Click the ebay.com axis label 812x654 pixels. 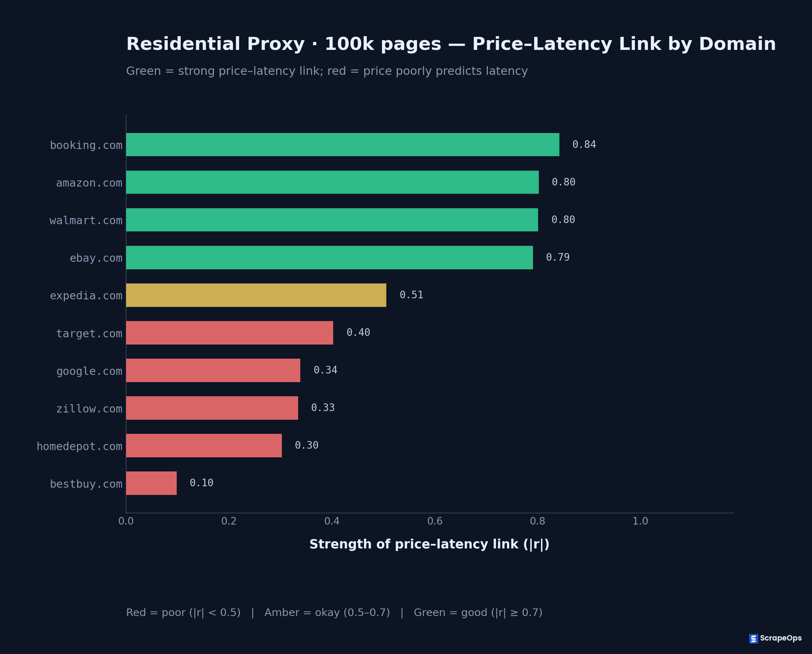tap(96, 258)
